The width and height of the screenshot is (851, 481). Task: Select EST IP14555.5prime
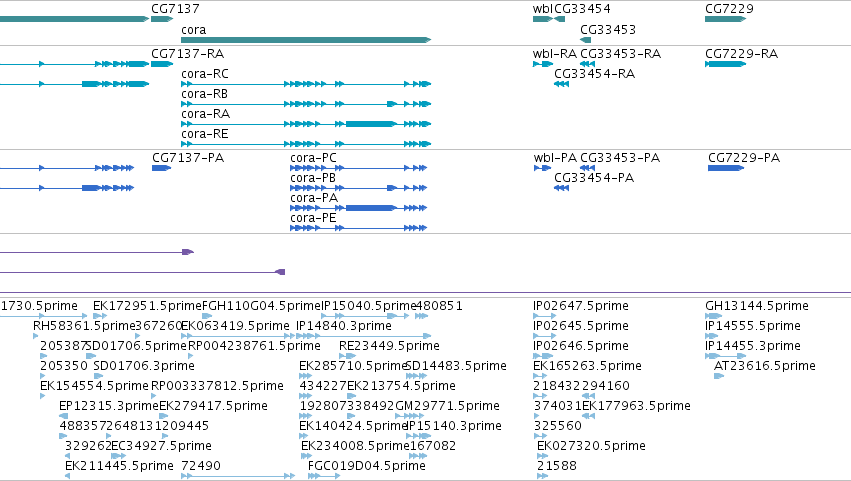pos(753,326)
